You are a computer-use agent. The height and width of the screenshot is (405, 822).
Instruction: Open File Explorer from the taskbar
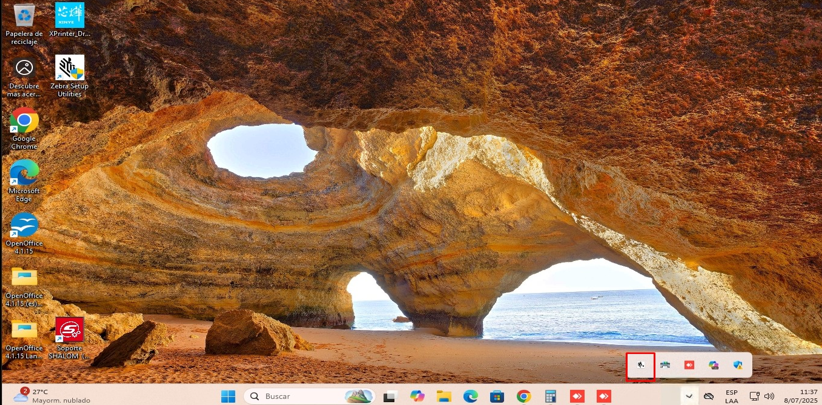[444, 396]
